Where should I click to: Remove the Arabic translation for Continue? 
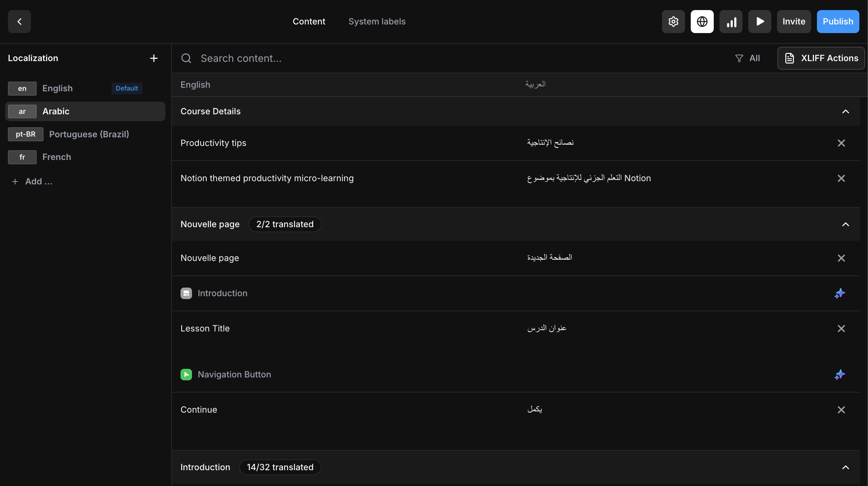point(841,410)
